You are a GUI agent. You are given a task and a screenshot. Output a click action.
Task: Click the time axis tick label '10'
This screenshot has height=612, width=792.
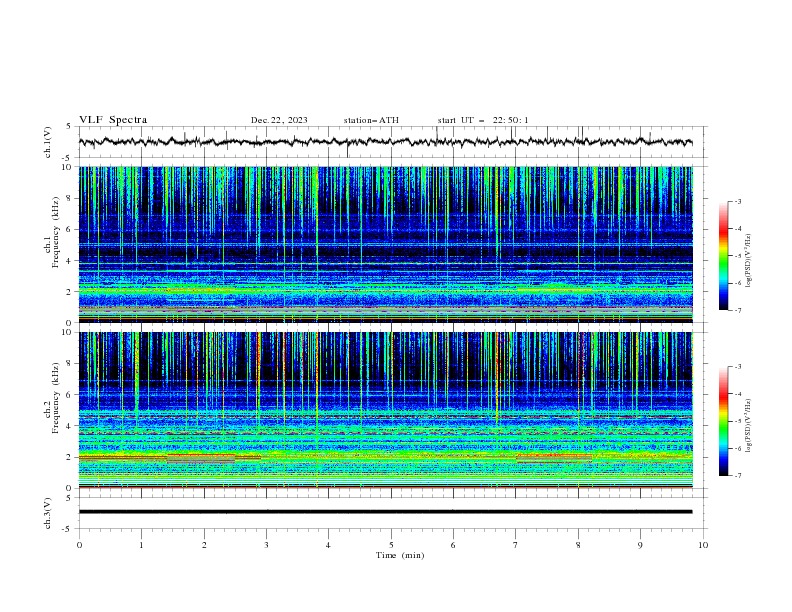[x=703, y=545]
